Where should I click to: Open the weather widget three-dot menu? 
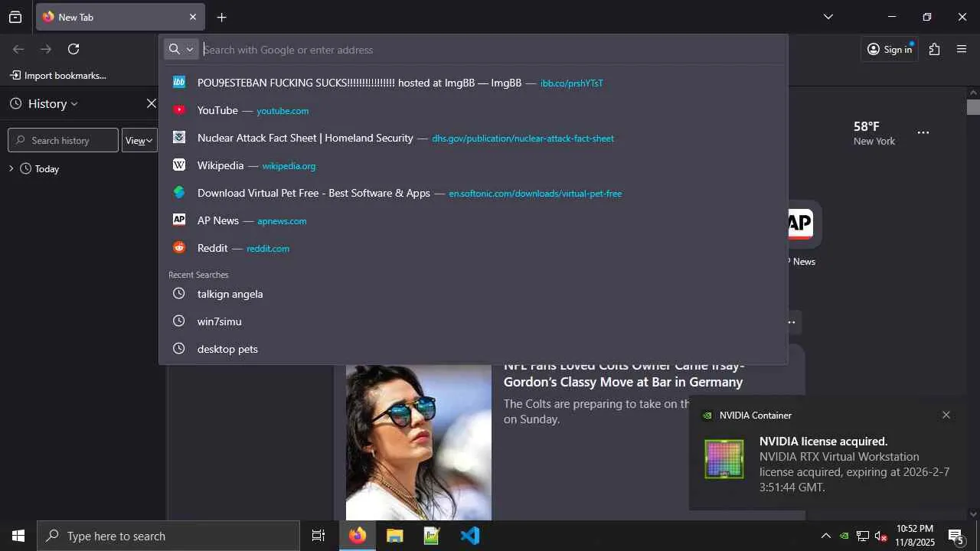pyautogui.click(x=923, y=132)
